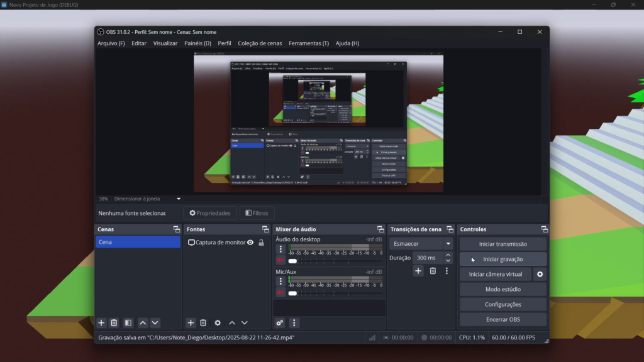Click Encerrar OBS button

(x=503, y=319)
